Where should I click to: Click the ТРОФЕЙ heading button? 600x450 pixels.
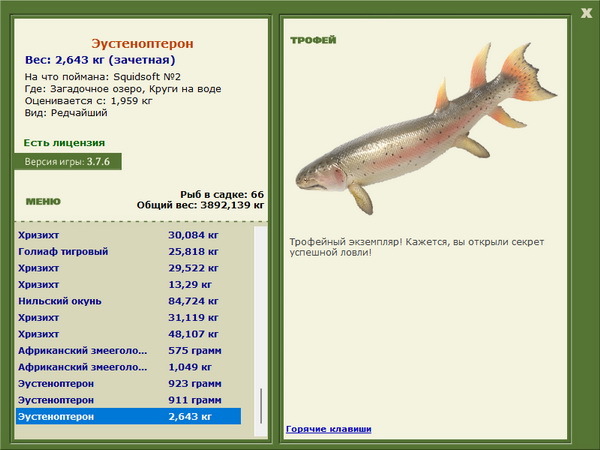click(x=313, y=40)
